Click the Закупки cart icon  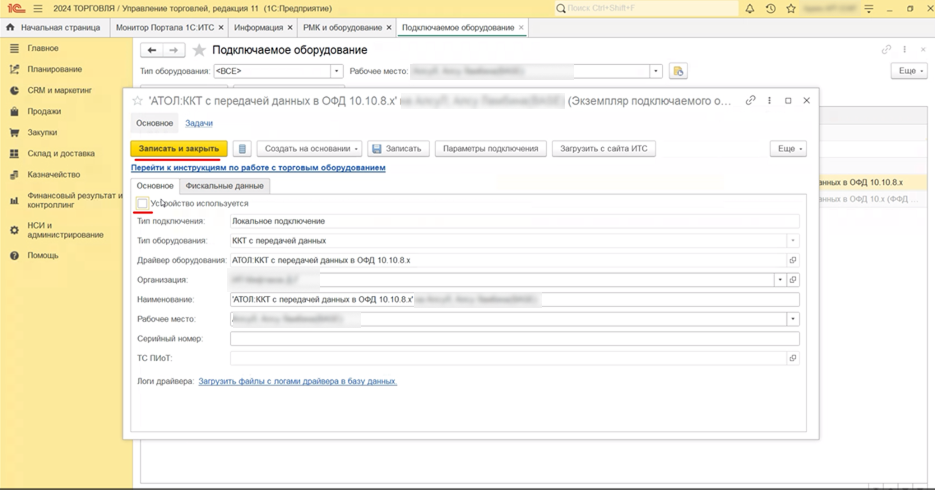click(14, 132)
